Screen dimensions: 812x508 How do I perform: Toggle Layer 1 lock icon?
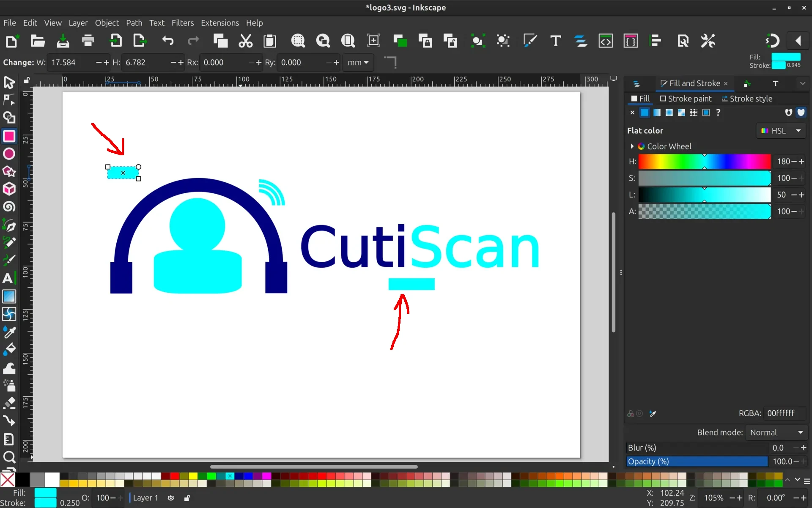[187, 498]
